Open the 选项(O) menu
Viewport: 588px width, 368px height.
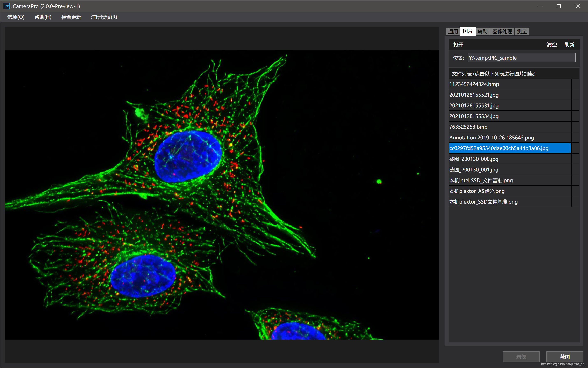pyautogui.click(x=16, y=17)
